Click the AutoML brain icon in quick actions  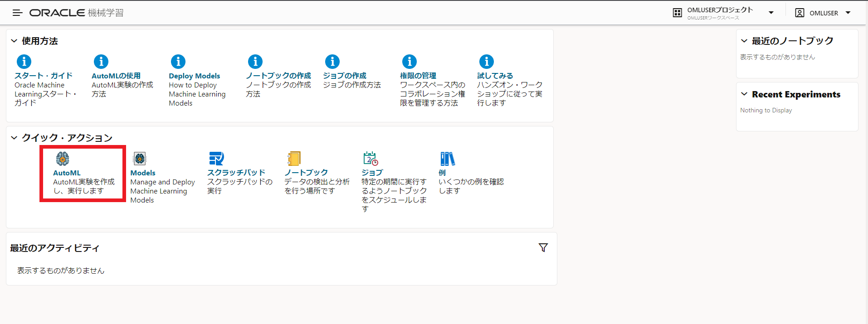point(63,159)
